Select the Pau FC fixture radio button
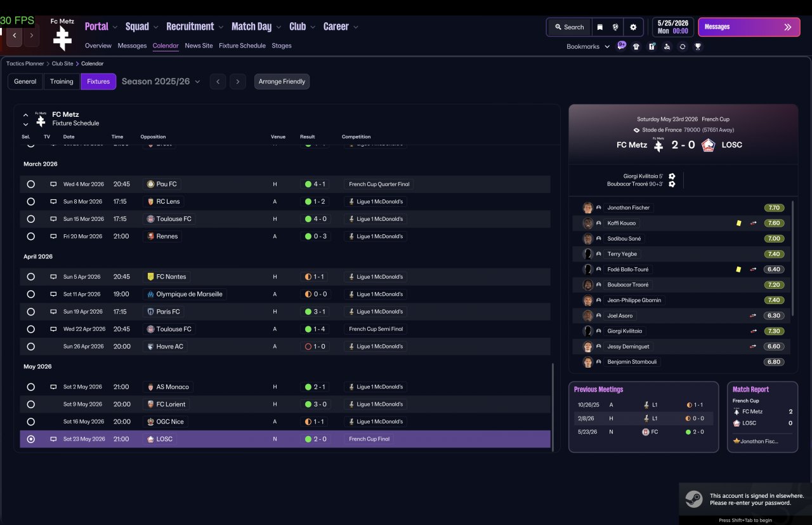The height and width of the screenshot is (525, 812). (30, 184)
